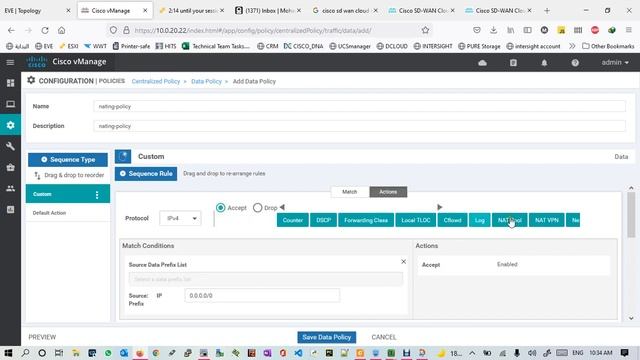
Task: Open the Protocol IPv4 dropdown
Action: (x=180, y=218)
